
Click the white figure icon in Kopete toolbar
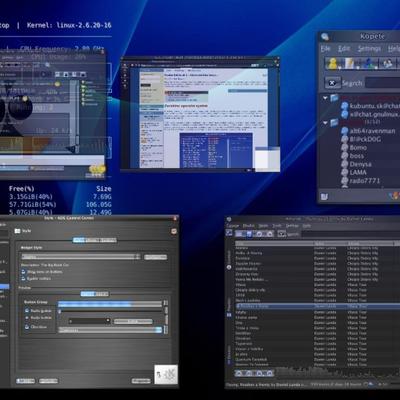pyautogui.click(x=349, y=63)
